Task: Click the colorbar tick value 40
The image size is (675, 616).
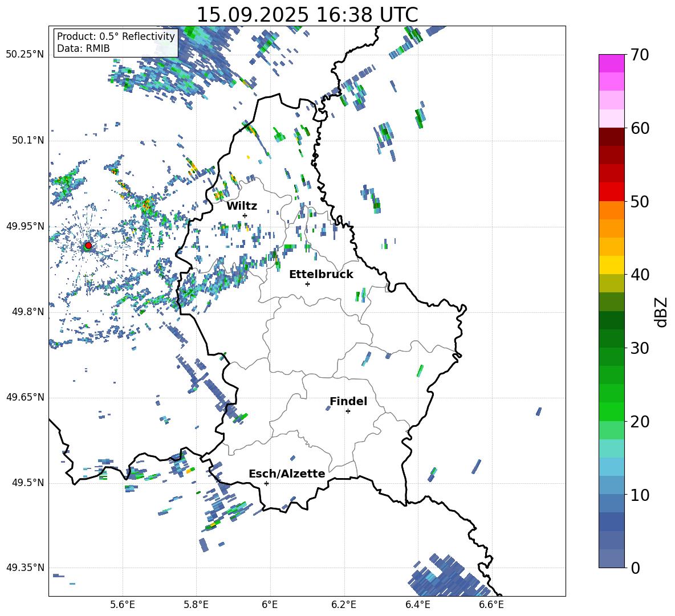Action: [640, 275]
